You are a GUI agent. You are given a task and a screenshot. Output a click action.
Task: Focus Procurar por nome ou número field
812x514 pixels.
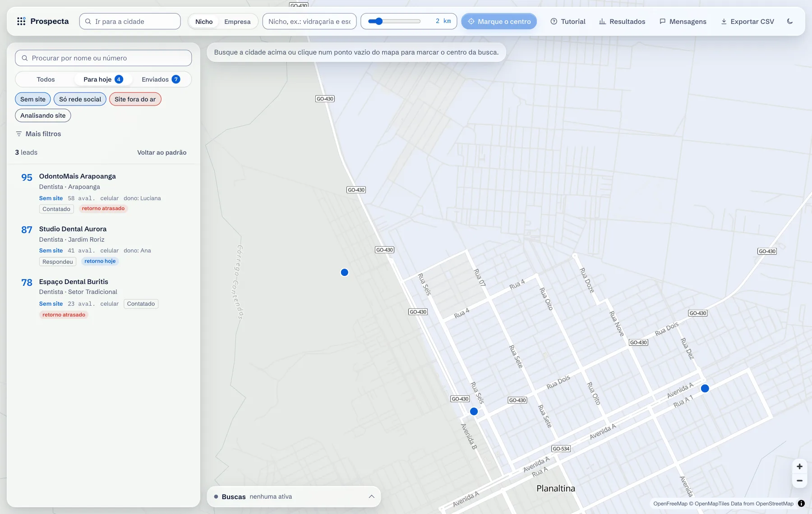coord(103,58)
